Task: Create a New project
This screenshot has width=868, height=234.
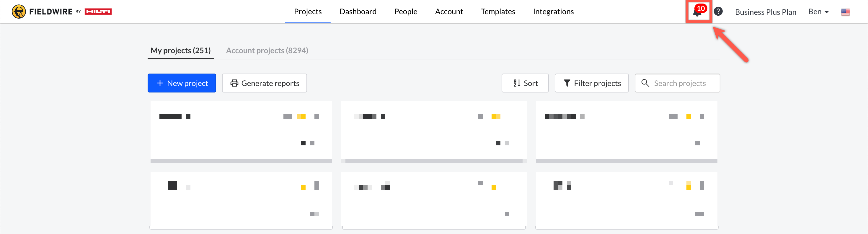Action: pyautogui.click(x=182, y=83)
